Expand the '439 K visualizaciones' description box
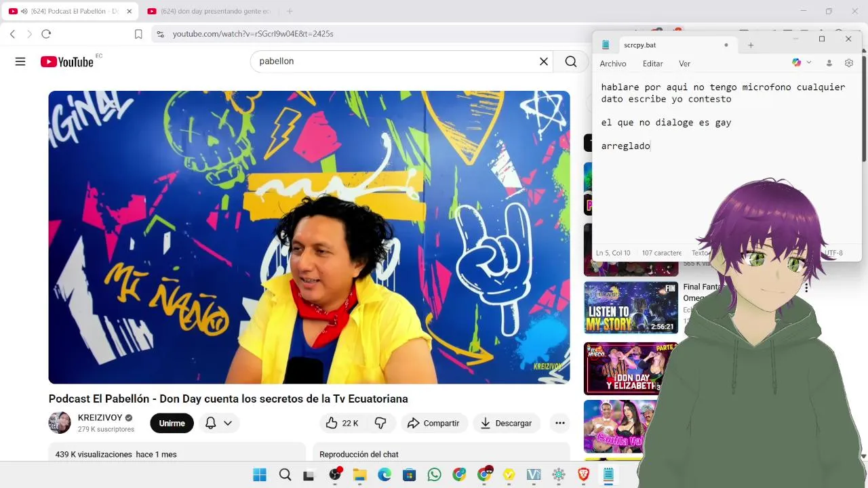This screenshot has width=868, height=488. (177, 453)
